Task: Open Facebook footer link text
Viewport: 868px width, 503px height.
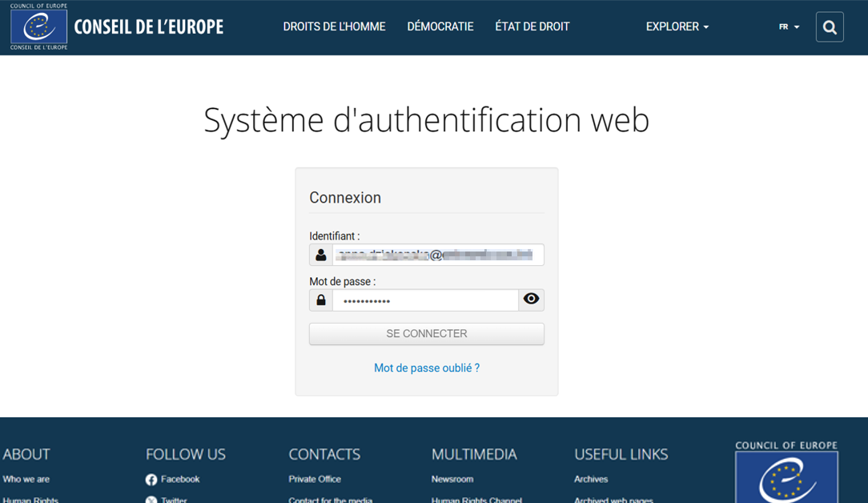Action: click(x=180, y=479)
